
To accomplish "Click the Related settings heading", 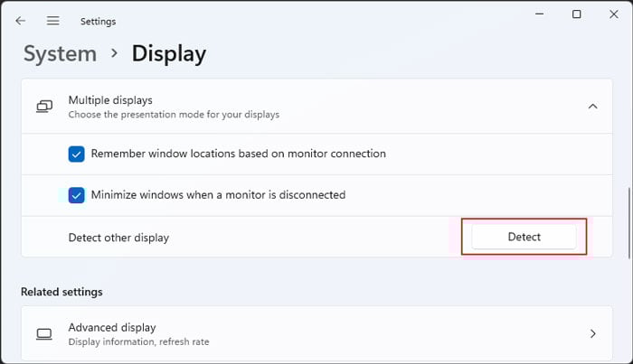I will point(61,292).
